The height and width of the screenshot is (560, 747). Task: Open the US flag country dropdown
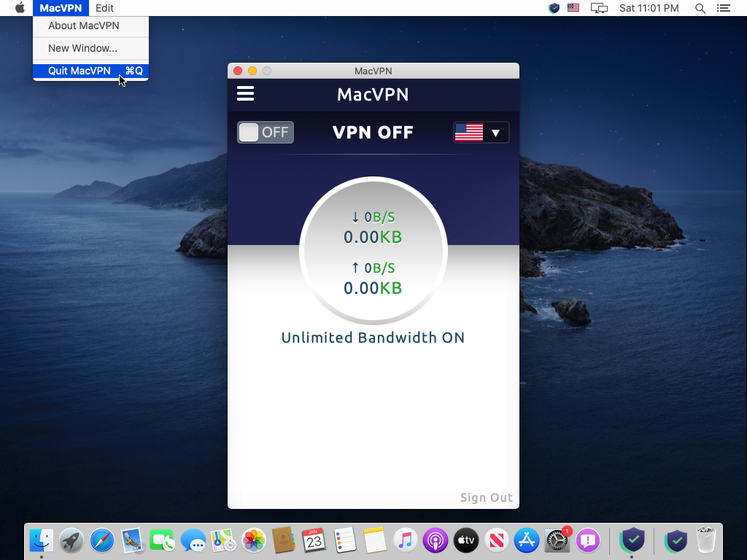pos(481,133)
